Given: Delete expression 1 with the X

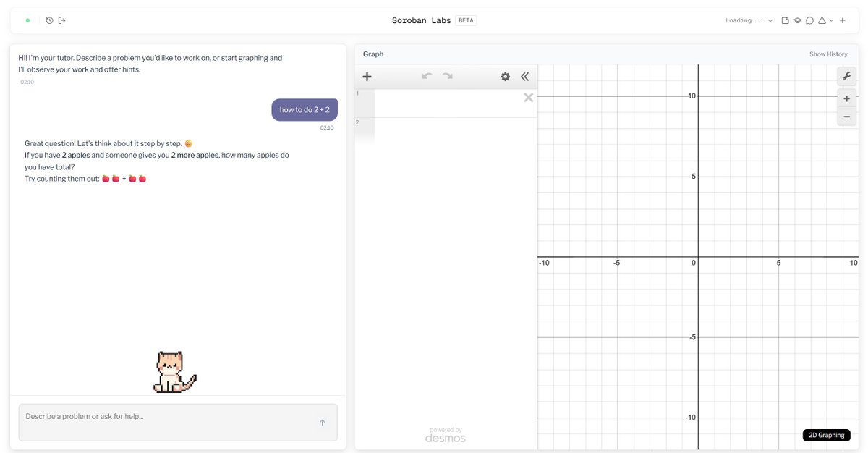Looking at the screenshot, I should click(x=529, y=98).
